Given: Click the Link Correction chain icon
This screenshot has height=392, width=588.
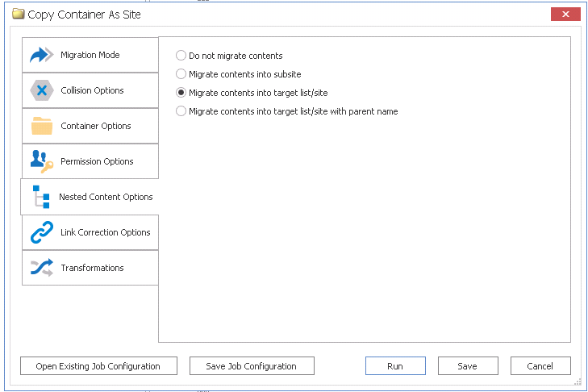Looking at the screenshot, I should pos(41,232).
